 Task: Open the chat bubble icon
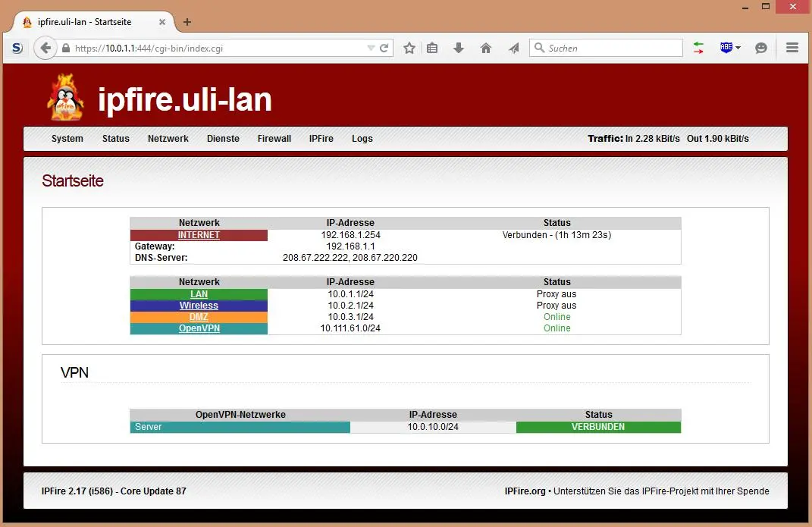pos(760,48)
